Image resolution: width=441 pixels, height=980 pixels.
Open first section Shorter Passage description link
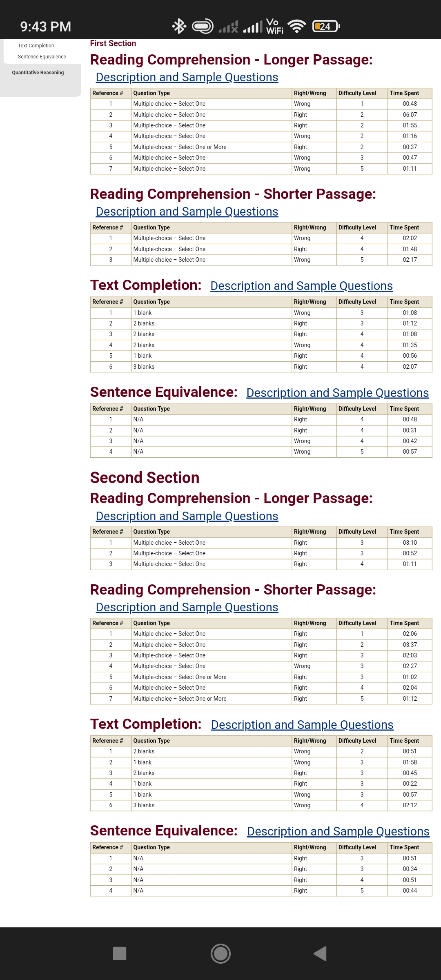[x=187, y=212]
